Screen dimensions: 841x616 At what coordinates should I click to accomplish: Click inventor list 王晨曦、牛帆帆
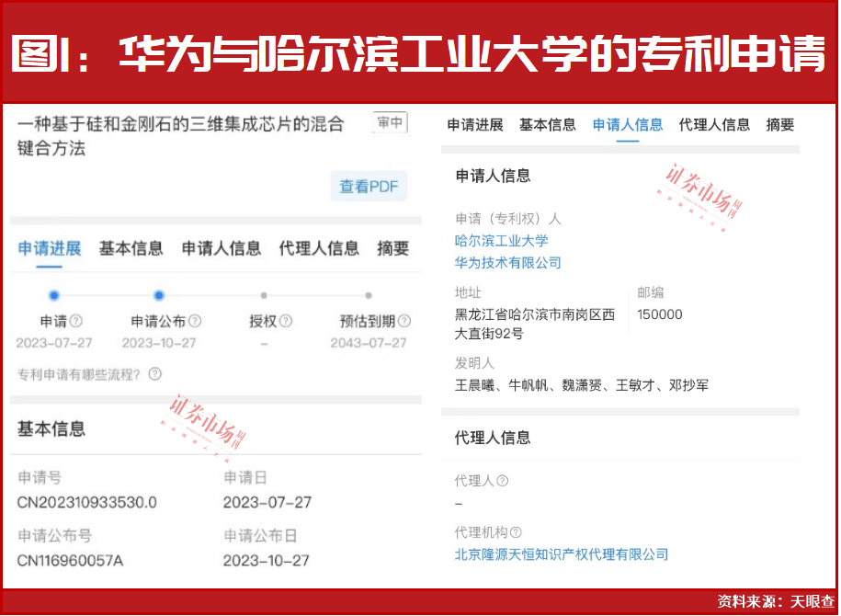582,385
